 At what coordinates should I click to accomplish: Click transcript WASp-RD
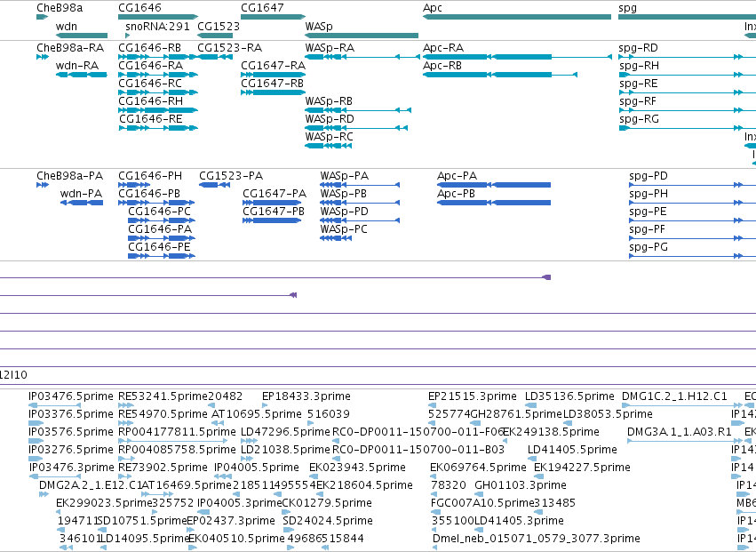pos(330,119)
